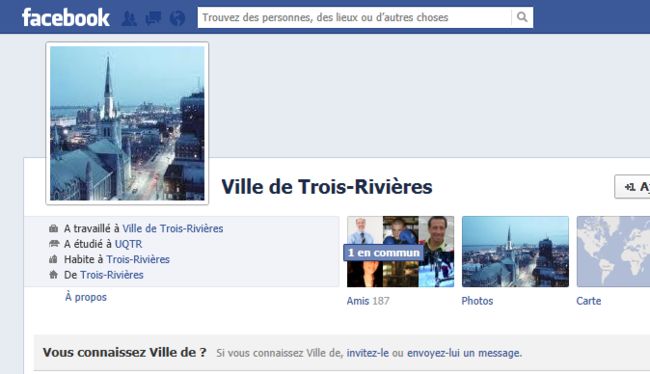Click the search field for people and places
The width and height of the screenshot is (650, 374).
pos(354,17)
